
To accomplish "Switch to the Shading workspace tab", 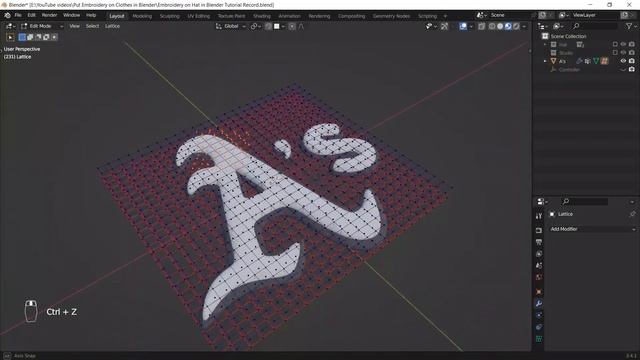I will [262, 16].
